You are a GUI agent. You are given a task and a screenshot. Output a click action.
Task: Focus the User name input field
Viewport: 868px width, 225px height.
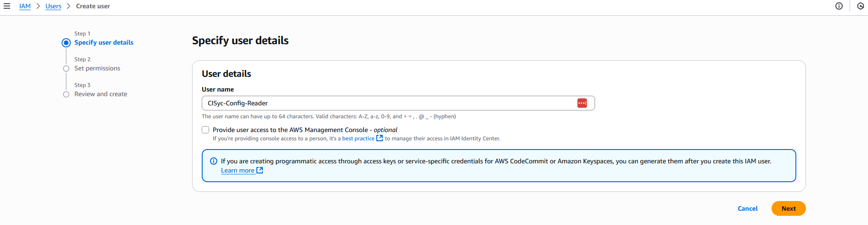point(398,103)
